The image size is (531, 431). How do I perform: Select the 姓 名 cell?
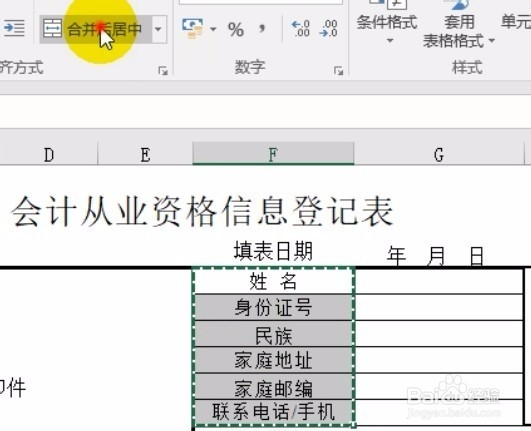tap(273, 282)
